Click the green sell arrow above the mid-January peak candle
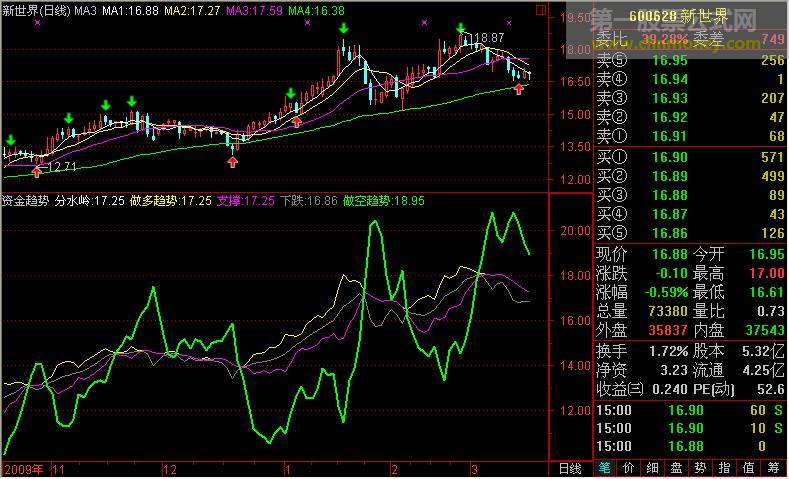Screen dimensions: 789x479 click(x=344, y=28)
